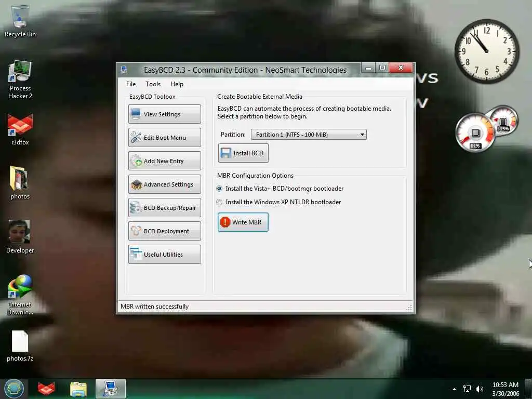532x399 pixels.
Task: Select the photos.7z file on desktop
Action: 20,345
